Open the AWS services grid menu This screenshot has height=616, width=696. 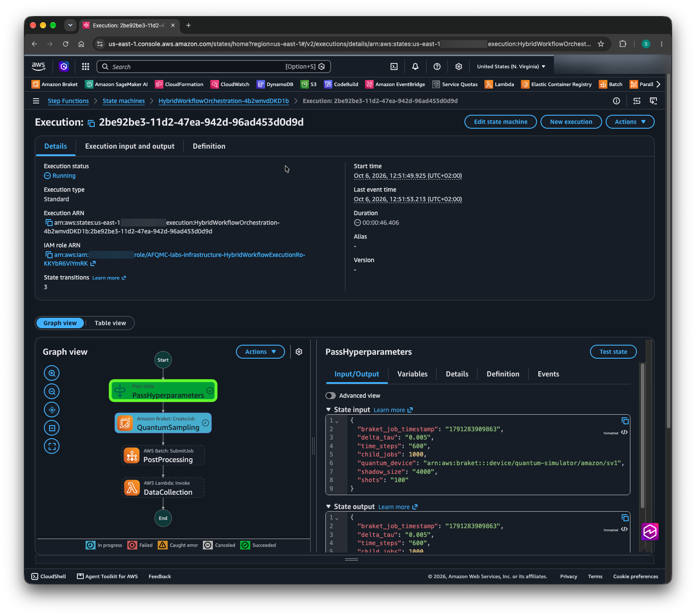pos(86,67)
